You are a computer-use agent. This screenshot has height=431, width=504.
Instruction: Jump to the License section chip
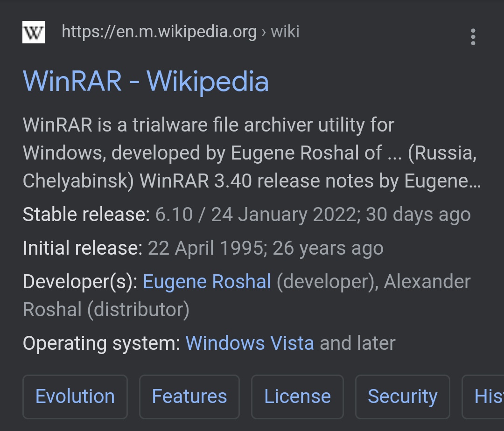297,396
